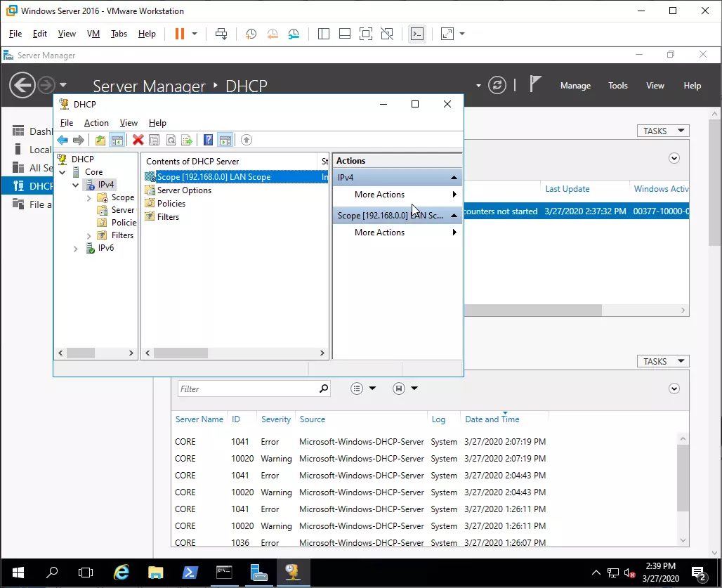The height and width of the screenshot is (588, 722).
Task: Select Policies in DHCP contents list
Action: coord(171,204)
